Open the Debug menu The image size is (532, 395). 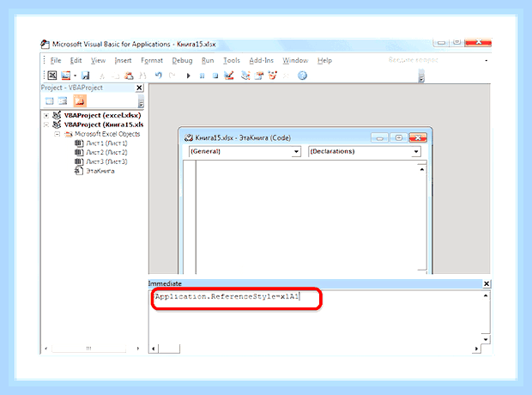(x=182, y=60)
